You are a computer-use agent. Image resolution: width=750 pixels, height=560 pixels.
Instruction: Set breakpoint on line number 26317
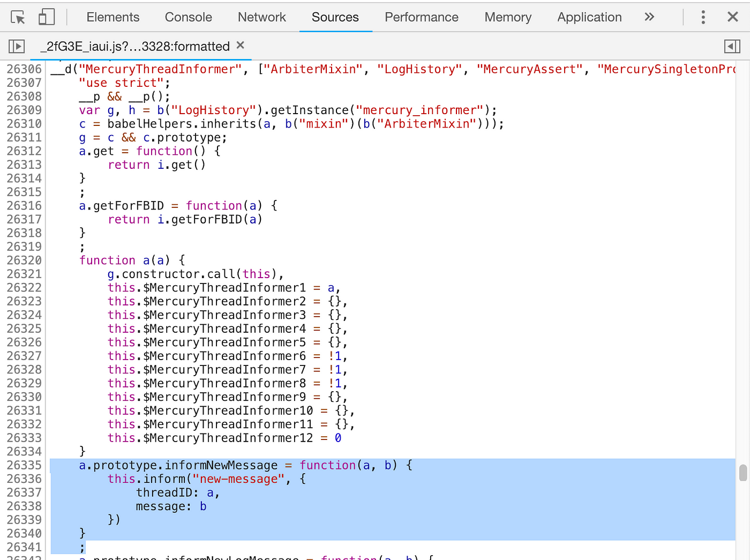(x=24, y=220)
